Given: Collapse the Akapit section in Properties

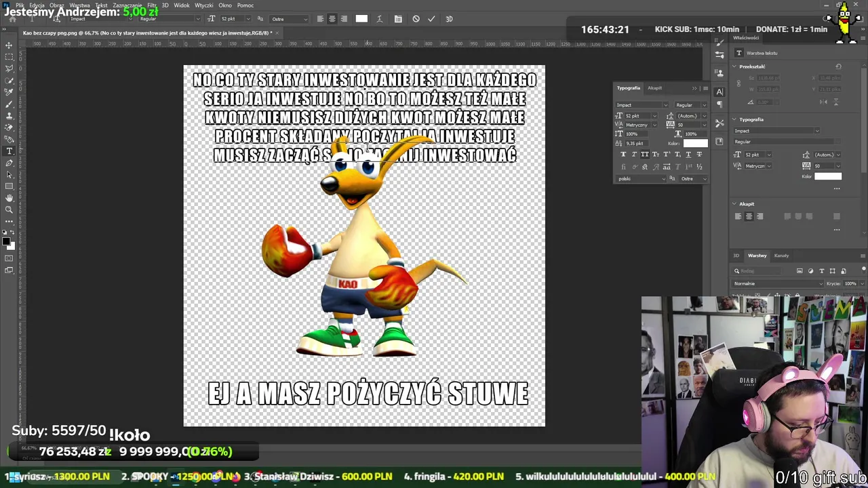Looking at the screenshot, I should click(x=734, y=204).
